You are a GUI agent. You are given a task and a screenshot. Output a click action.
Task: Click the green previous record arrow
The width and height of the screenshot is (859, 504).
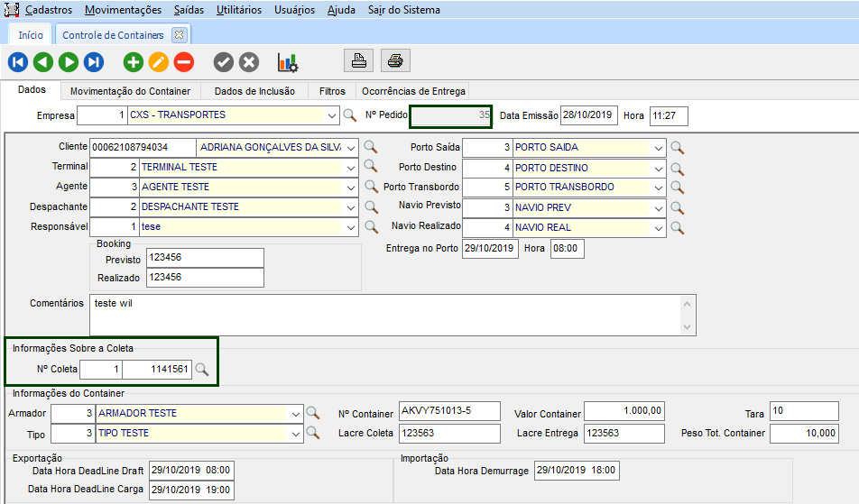pyautogui.click(x=43, y=62)
